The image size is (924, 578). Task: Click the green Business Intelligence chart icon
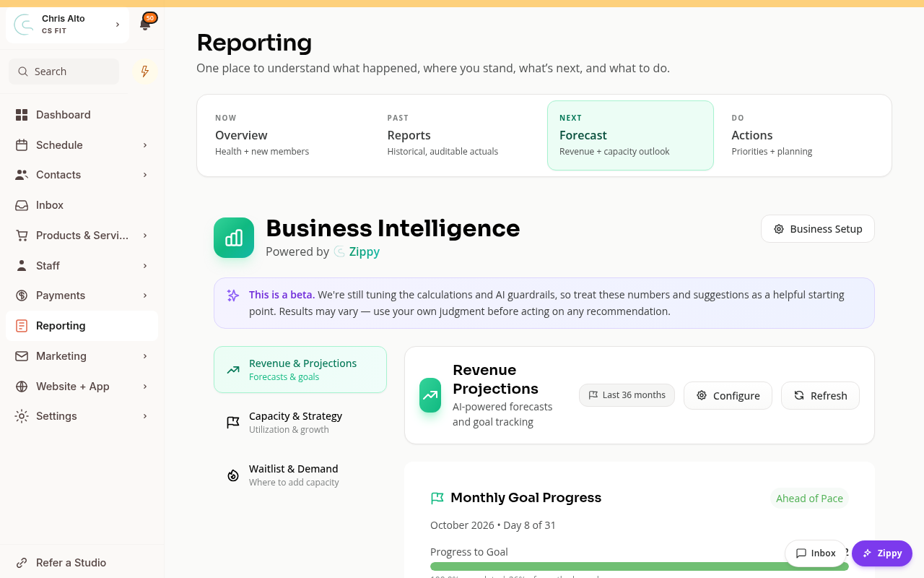[234, 238]
